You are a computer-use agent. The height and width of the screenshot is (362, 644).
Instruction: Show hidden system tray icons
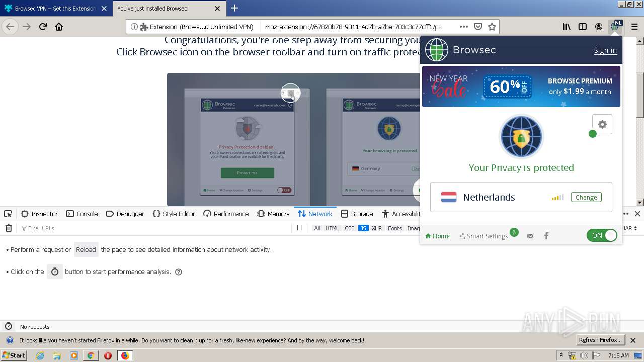(x=561, y=355)
